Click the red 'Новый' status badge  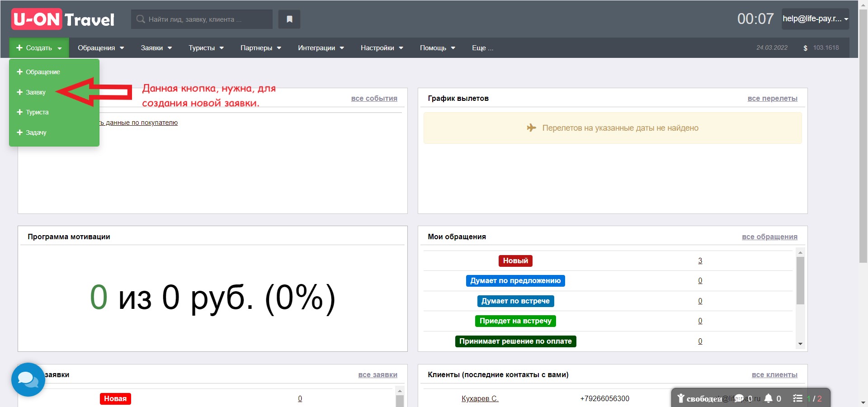pos(515,260)
